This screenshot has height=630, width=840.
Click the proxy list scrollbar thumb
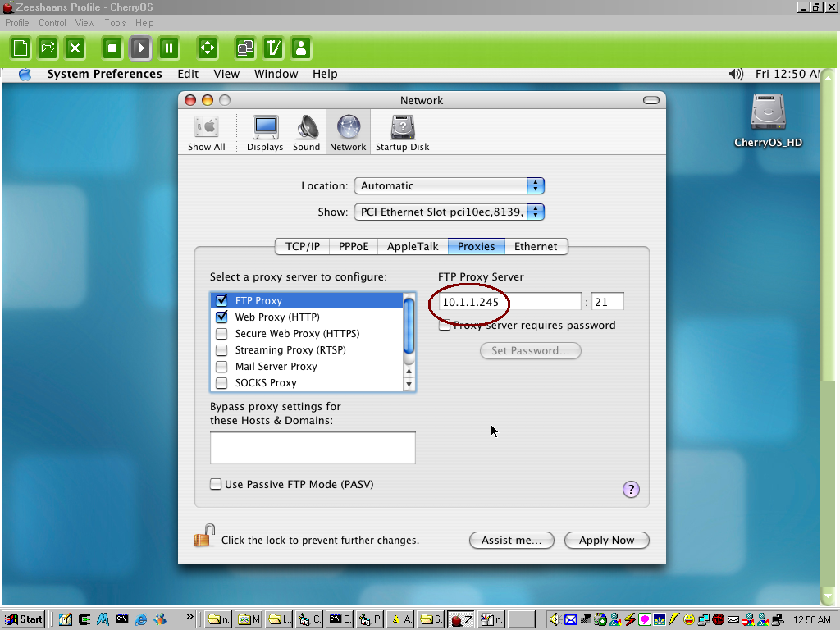(409, 326)
